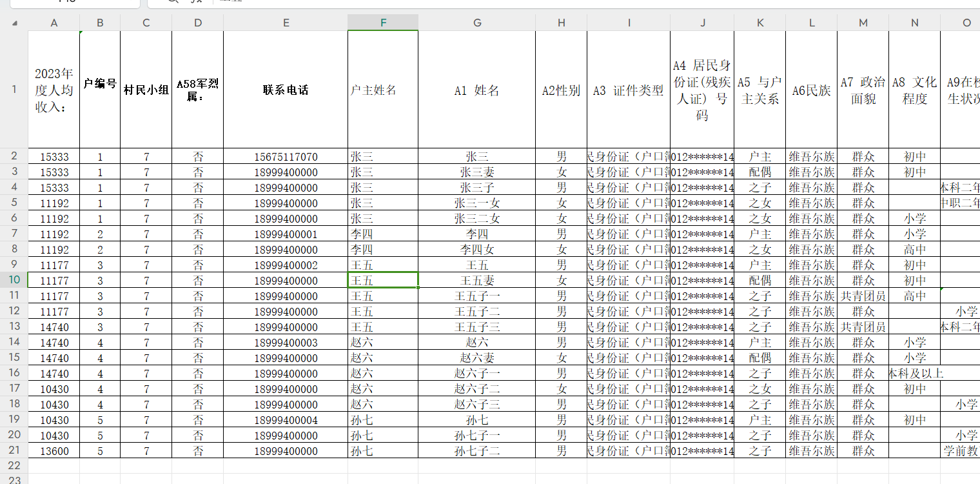Click header cell '户主姓名'
Screen dimensions: 980x484
click(x=383, y=90)
